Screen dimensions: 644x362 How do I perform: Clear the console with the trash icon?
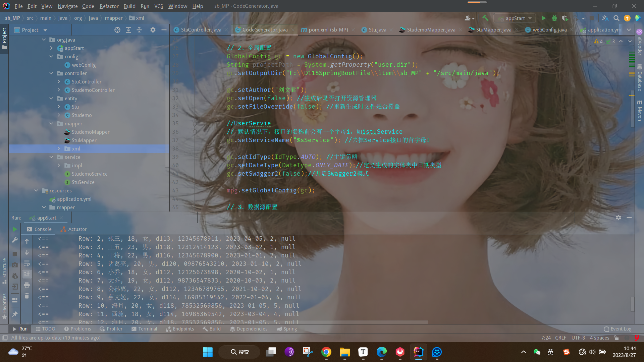tap(27, 296)
